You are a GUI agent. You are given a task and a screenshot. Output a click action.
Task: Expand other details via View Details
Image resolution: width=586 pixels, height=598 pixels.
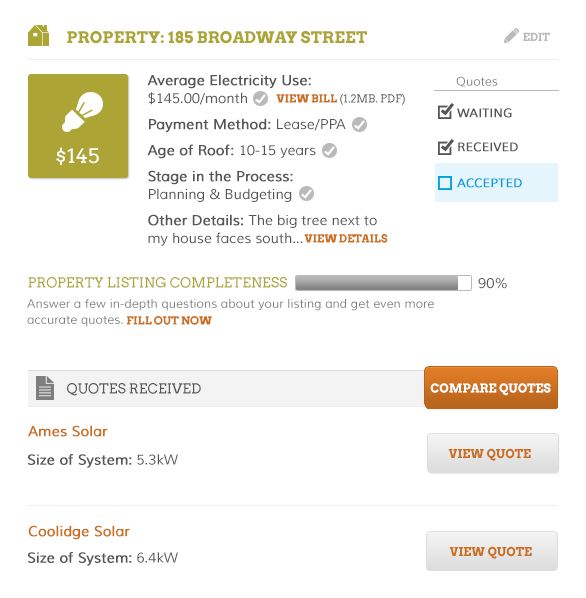click(346, 239)
